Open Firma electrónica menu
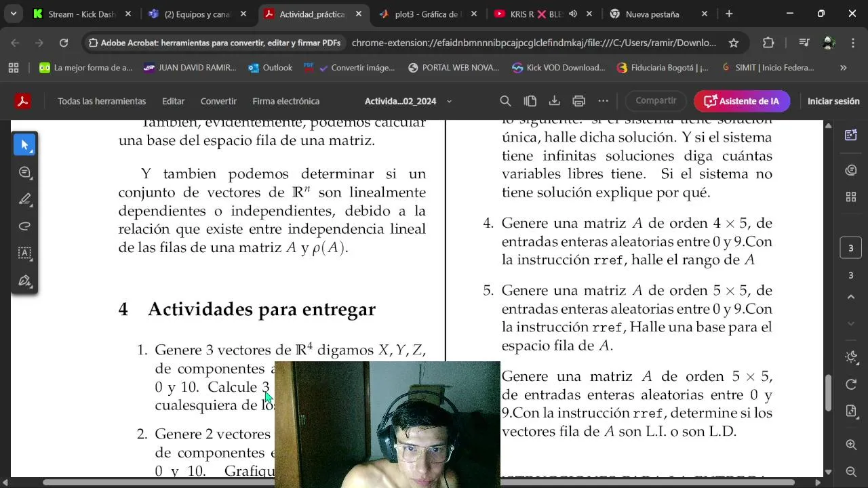The height and width of the screenshot is (488, 868). coord(285,101)
